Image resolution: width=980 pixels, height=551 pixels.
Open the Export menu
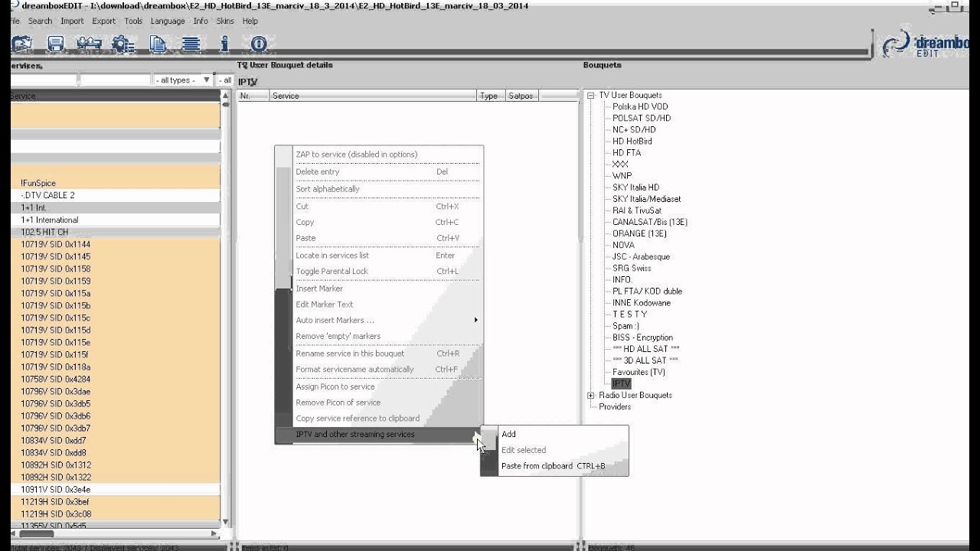[x=103, y=21]
